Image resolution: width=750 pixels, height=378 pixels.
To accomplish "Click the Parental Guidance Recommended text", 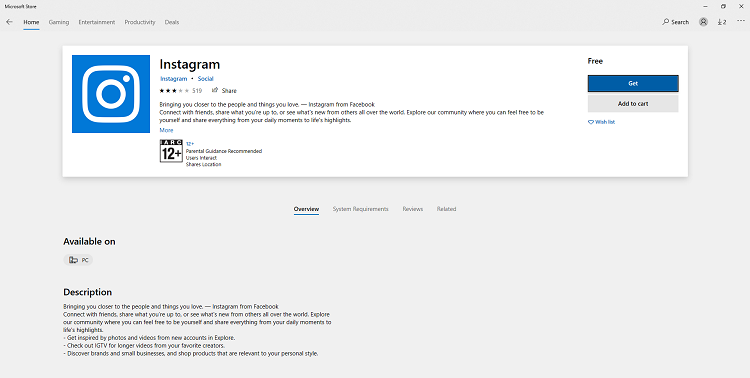I will (224, 151).
